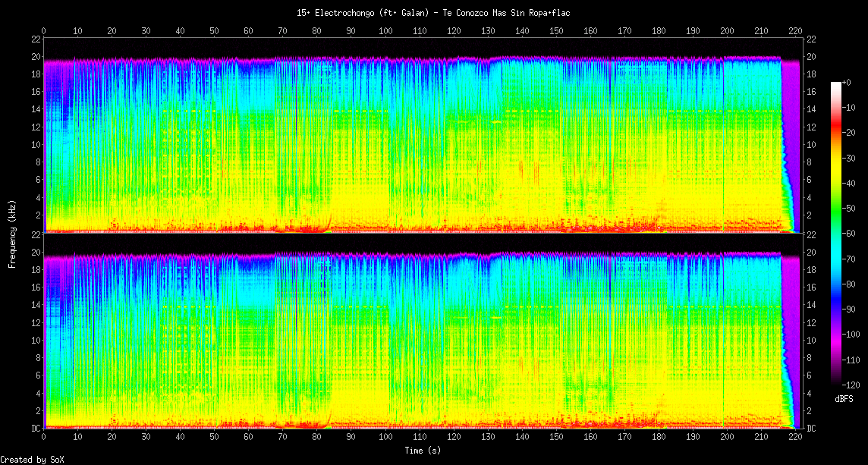Select the 100 mark on bottom time axis
This screenshot has width=868, height=465.
385,438
